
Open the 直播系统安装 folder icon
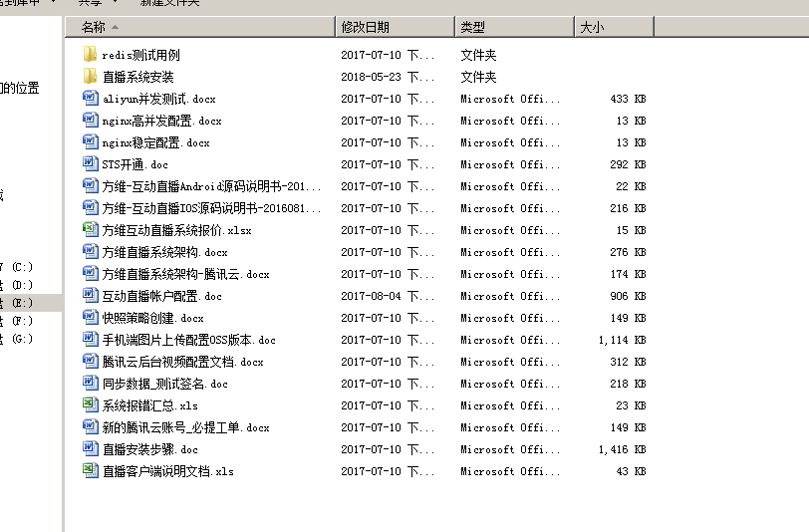[x=90, y=77]
